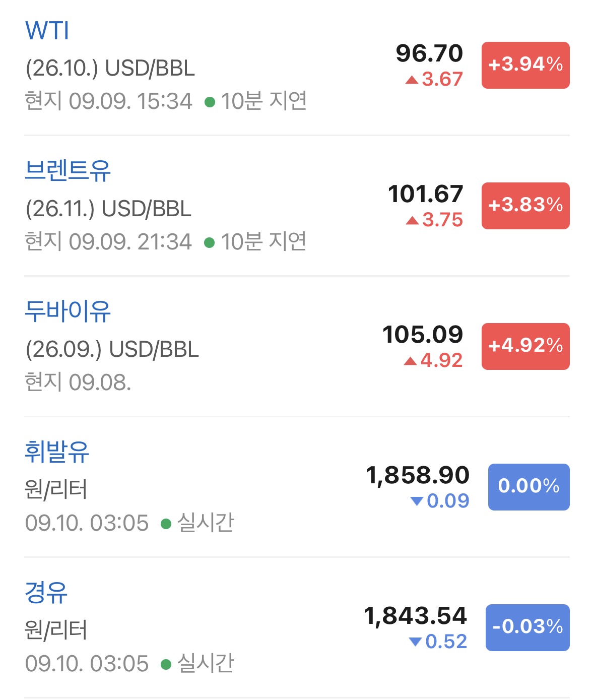Click the blue down-triangle beside 0.09
The image size is (594, 700).
(417, 501)
